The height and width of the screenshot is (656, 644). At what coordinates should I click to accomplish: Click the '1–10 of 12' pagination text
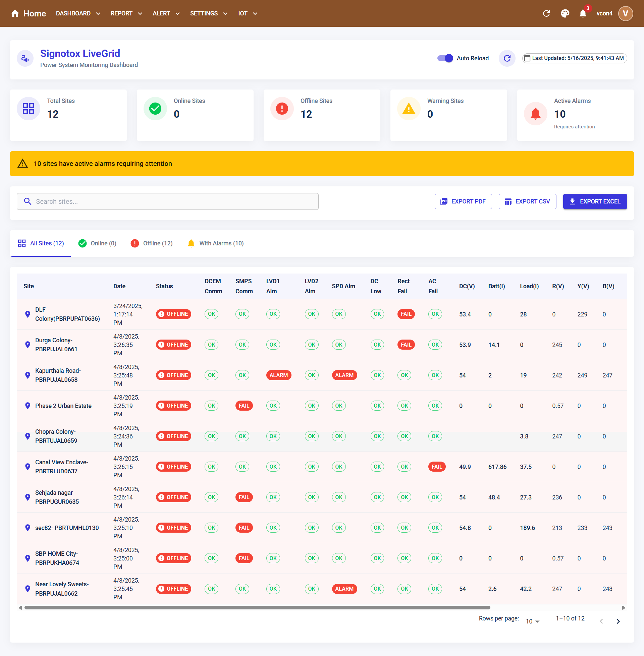(x=570, y=618)
